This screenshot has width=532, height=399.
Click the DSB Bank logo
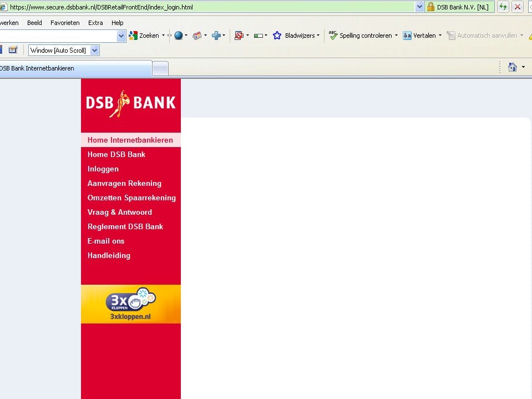[x=130, y=103]
